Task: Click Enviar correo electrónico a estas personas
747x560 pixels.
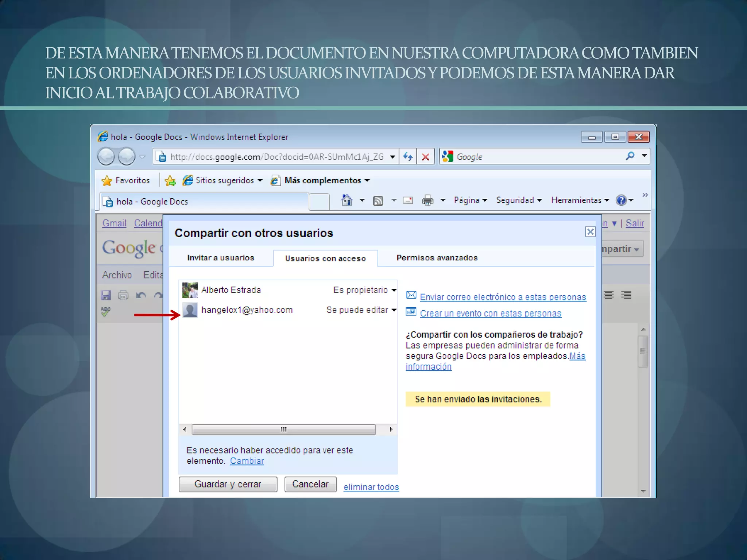Action: click(x=503, y=297)
